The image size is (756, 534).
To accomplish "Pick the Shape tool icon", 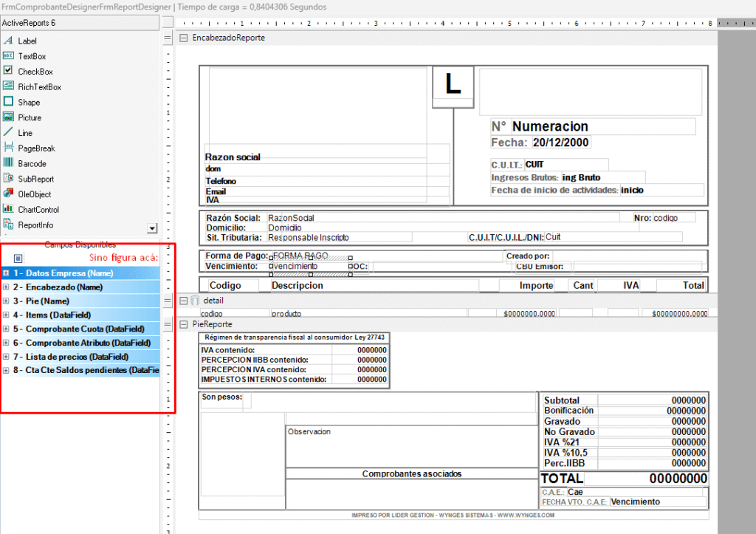I will tap(9, 102).
